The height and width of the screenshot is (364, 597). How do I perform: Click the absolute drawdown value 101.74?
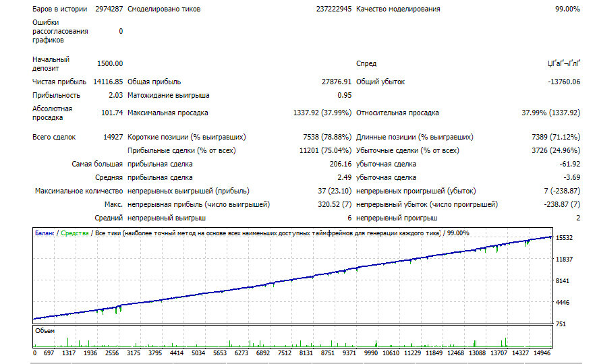tap(112, 113)
